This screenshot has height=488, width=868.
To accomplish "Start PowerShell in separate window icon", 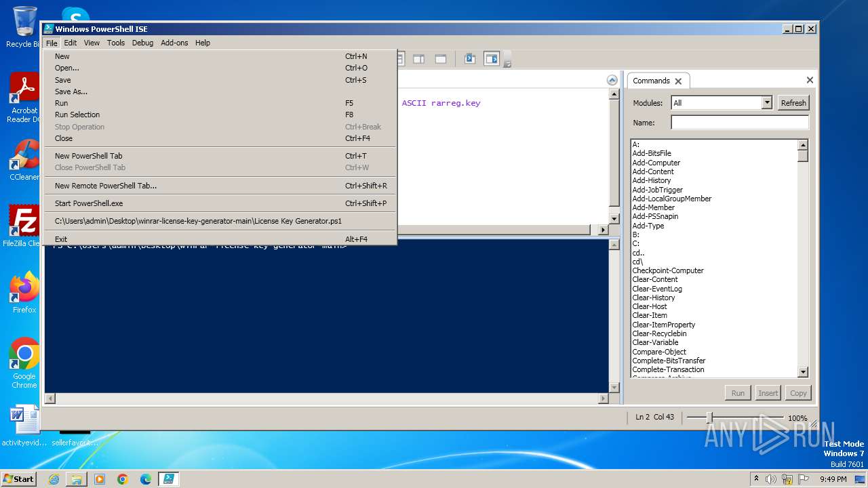I will [470, 60].
